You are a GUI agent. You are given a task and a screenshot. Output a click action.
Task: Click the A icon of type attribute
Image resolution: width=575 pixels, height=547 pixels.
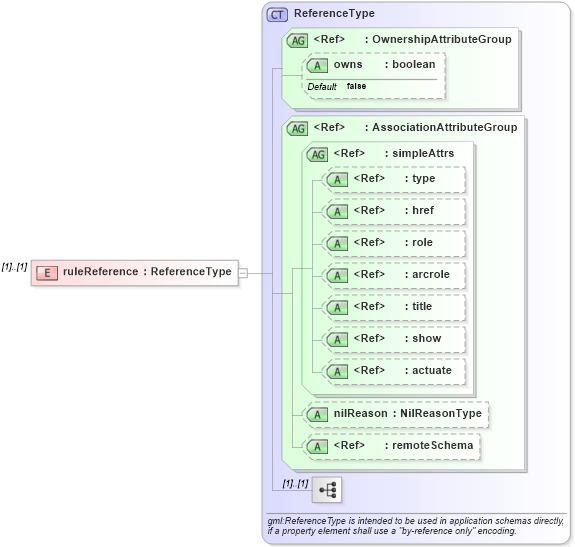click(337, 180)
